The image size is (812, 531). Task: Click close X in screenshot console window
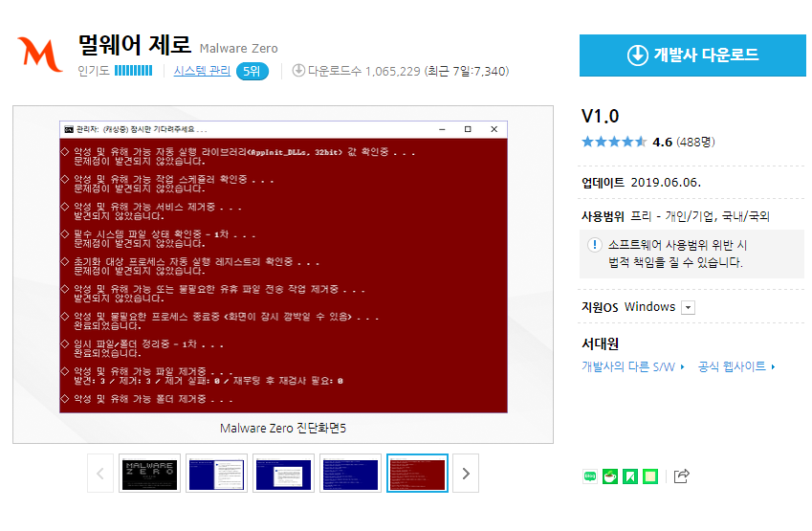click(x=494, y=129)
